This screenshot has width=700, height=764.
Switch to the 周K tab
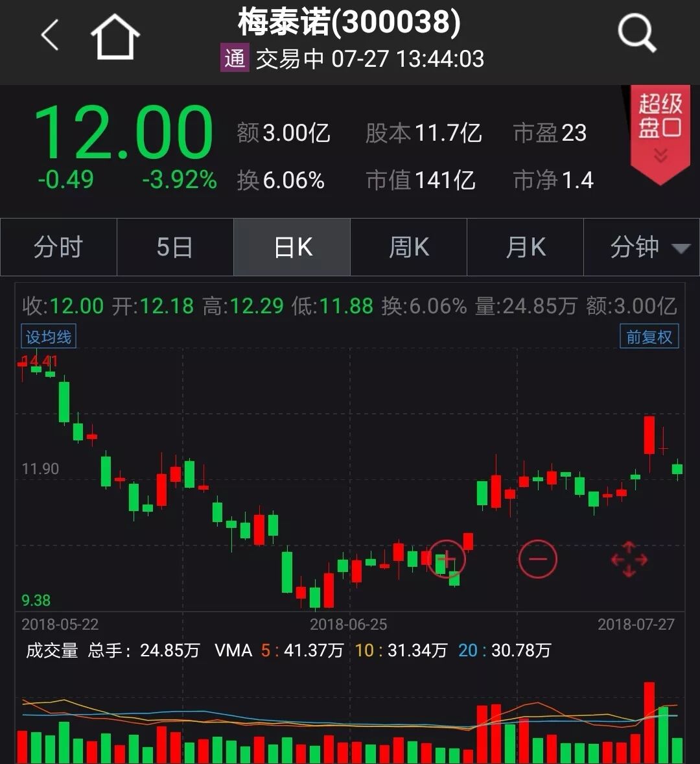[x=408, y=247]
